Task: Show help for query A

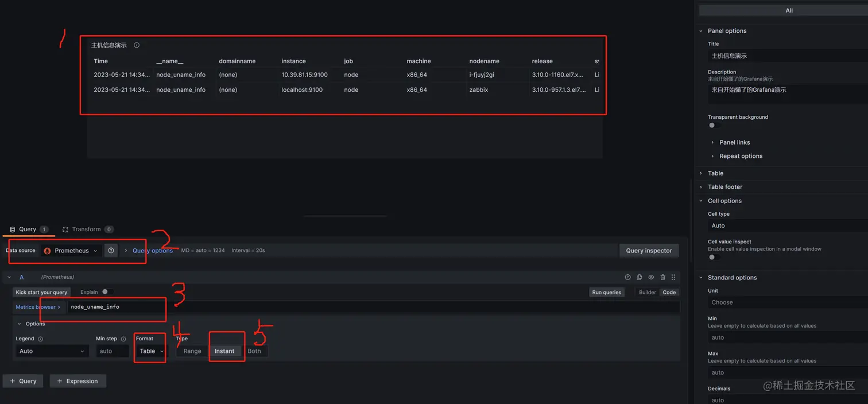Action: click(627, 277)
